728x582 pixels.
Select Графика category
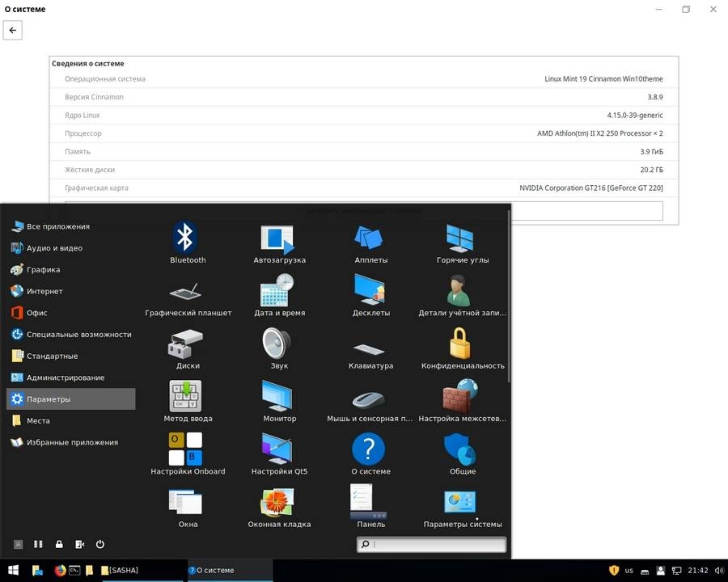tap(71, 270)
